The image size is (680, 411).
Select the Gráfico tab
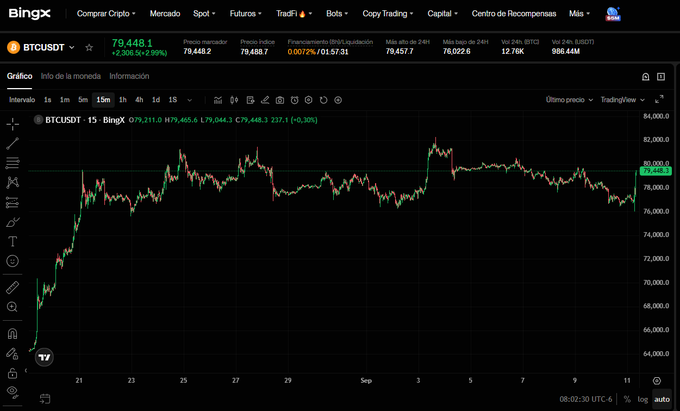[20, 76]
